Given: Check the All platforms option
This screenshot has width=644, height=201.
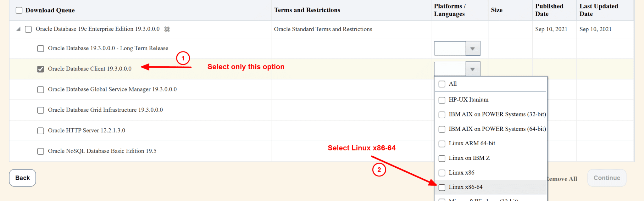Looking at the screenshot, I should 442,84.
